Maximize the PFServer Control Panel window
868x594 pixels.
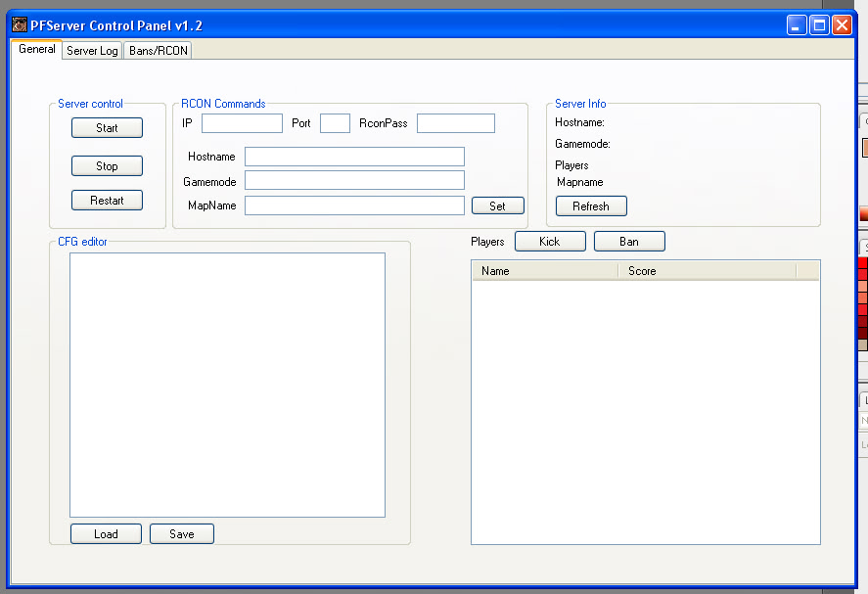click(x=819, y=24)
